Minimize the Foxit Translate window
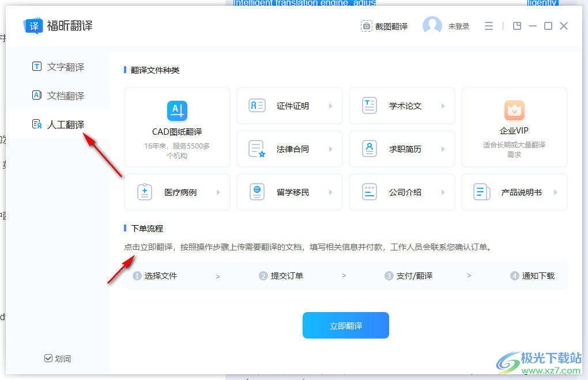Image resolution: width=588 pixels, height=380 pixels. [x=533, y=26]
